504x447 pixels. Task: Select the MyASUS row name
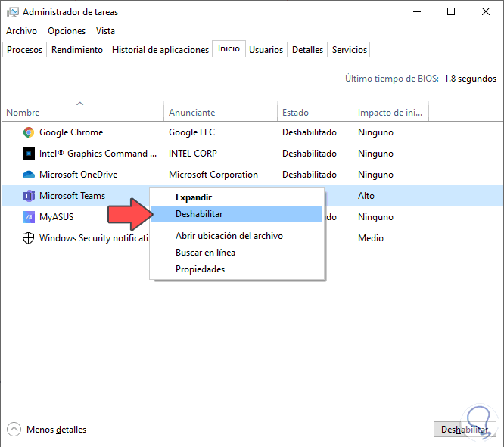57,217
